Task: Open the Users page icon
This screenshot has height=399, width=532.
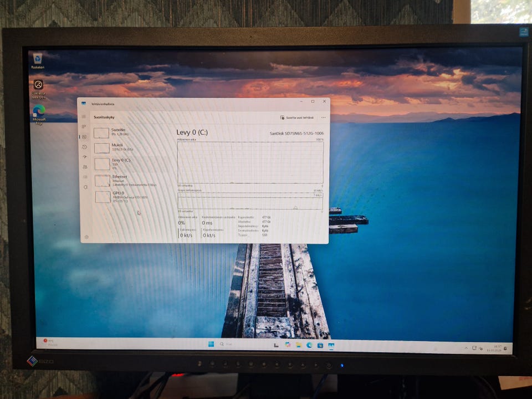Action: [85, 167]
